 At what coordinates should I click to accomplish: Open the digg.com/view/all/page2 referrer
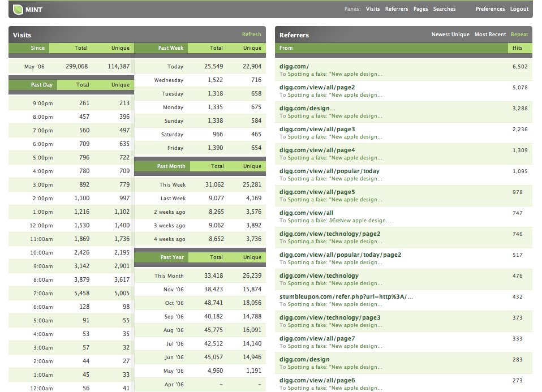tap(317, 88)
